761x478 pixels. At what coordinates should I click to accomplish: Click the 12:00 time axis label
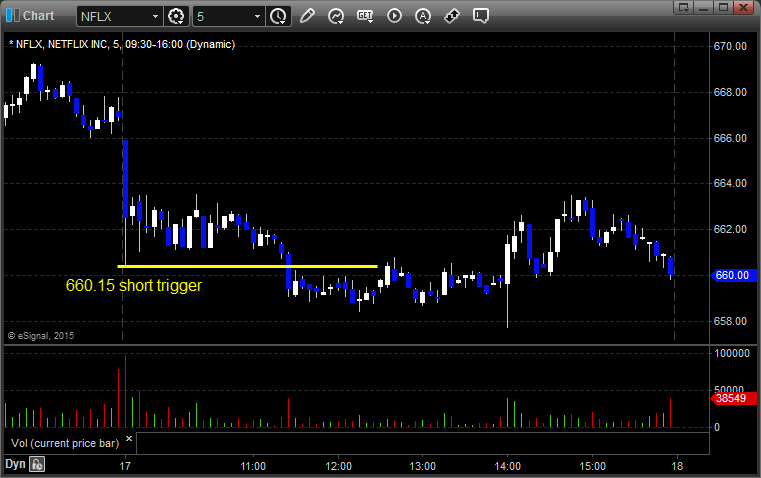(x=338, y=466)
